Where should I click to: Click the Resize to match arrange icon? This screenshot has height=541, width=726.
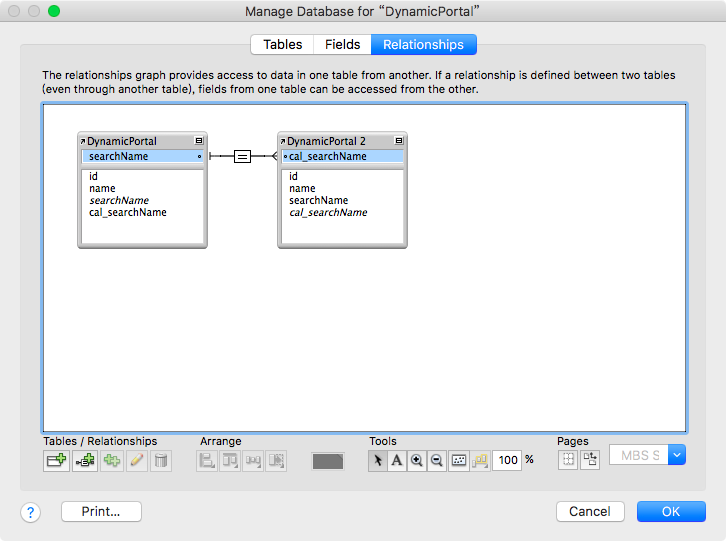(276, 460)
